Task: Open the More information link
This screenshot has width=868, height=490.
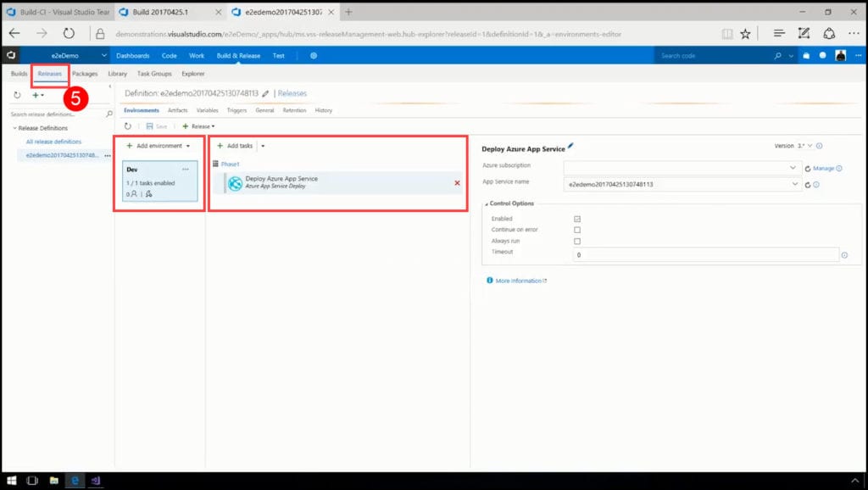Action: [519, 281]
